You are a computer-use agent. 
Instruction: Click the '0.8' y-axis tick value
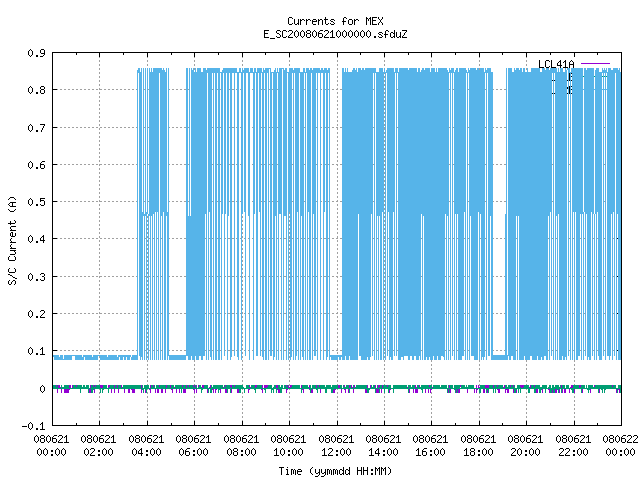point(36,90)
